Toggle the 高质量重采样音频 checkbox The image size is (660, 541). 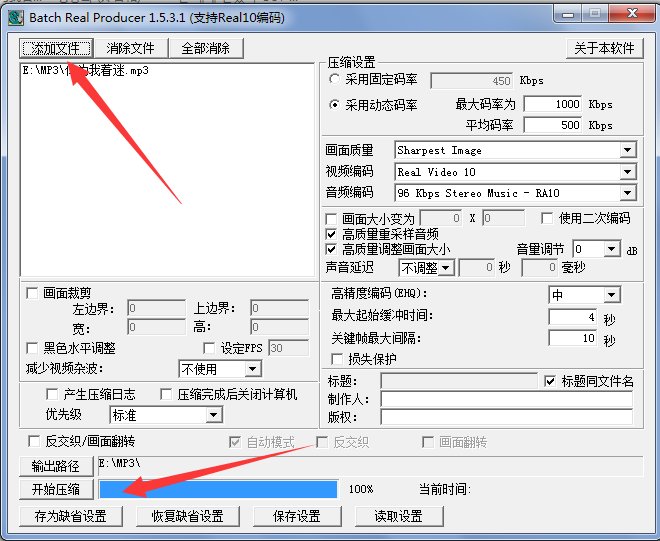pos(333,233)
